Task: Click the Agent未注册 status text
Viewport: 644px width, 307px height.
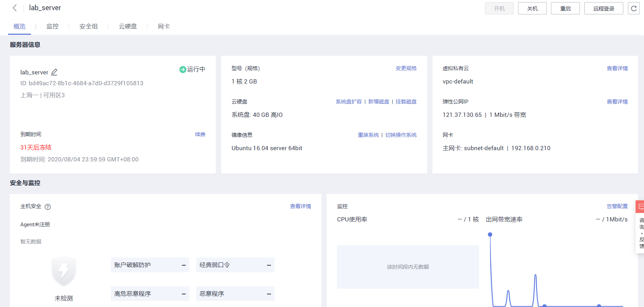Action: pyautogui.click(x=35, y=225)
